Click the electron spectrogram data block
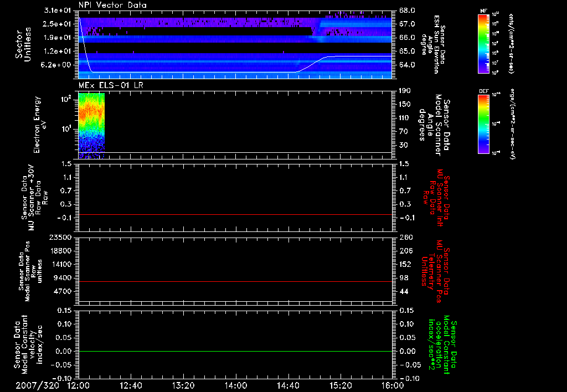This screenshot has width=567, height=392. [x=91, y=126]
